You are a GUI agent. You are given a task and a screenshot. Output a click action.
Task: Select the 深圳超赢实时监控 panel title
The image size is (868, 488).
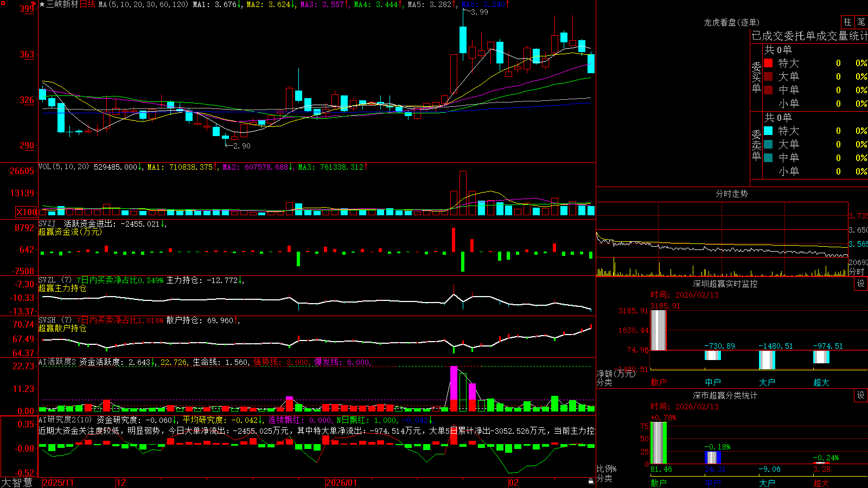click(725, 284)
